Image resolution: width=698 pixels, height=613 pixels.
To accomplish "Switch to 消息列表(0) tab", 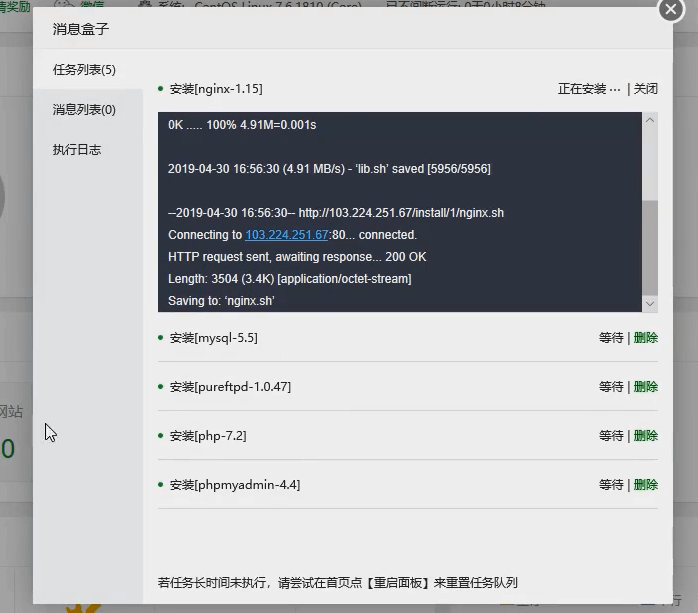I will tap(84, 110).
